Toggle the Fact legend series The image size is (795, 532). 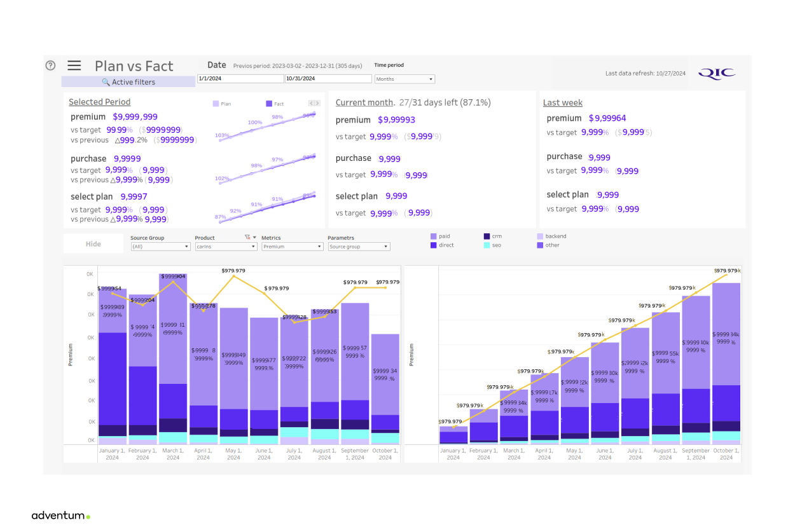(275, 104)
